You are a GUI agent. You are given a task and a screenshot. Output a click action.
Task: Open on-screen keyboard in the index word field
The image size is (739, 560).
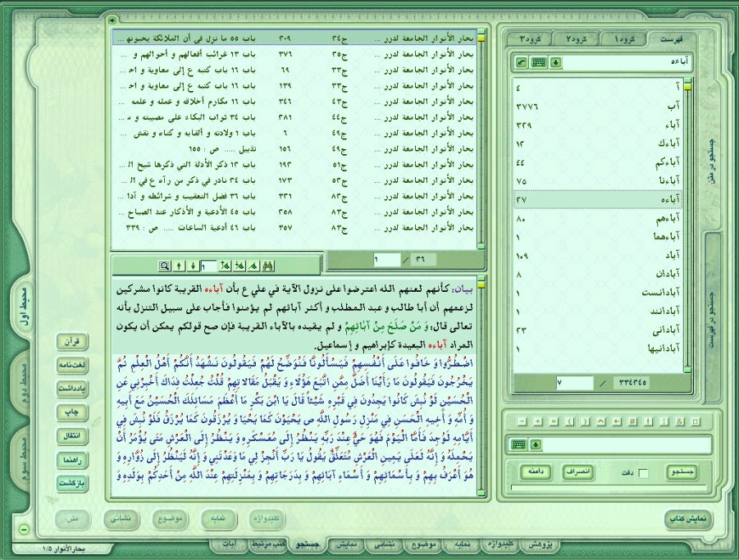point(539,62)
